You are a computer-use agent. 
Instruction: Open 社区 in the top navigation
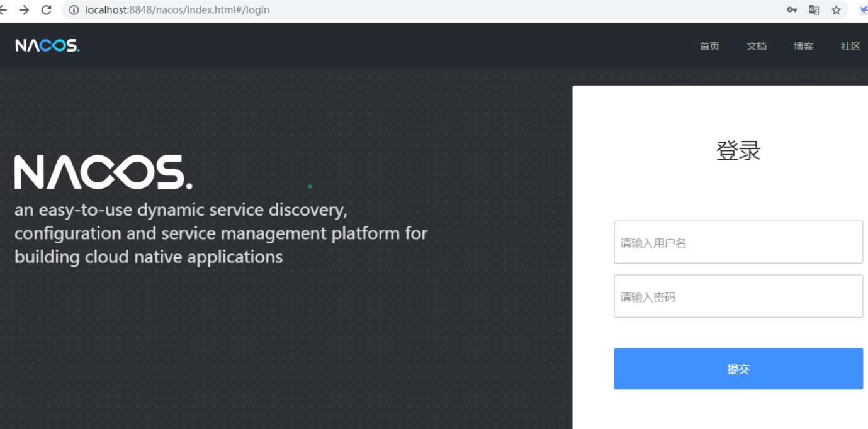(x=850, y=46)
